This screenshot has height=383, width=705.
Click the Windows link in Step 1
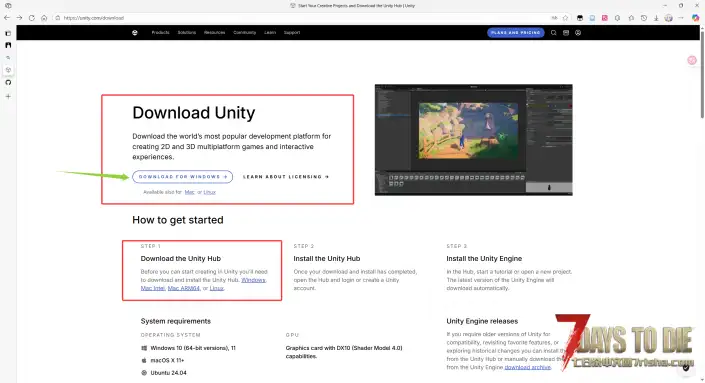tap(253, 280)
